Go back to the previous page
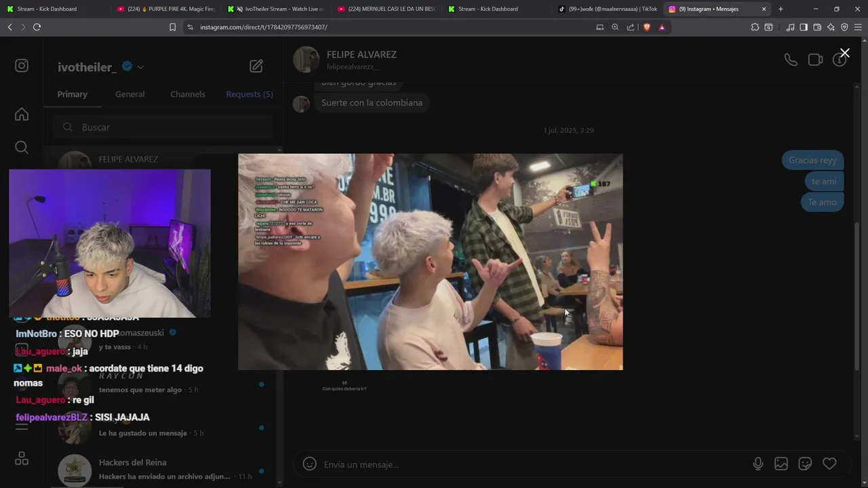Viewport: 868px width, 488px height. [9, 27]
